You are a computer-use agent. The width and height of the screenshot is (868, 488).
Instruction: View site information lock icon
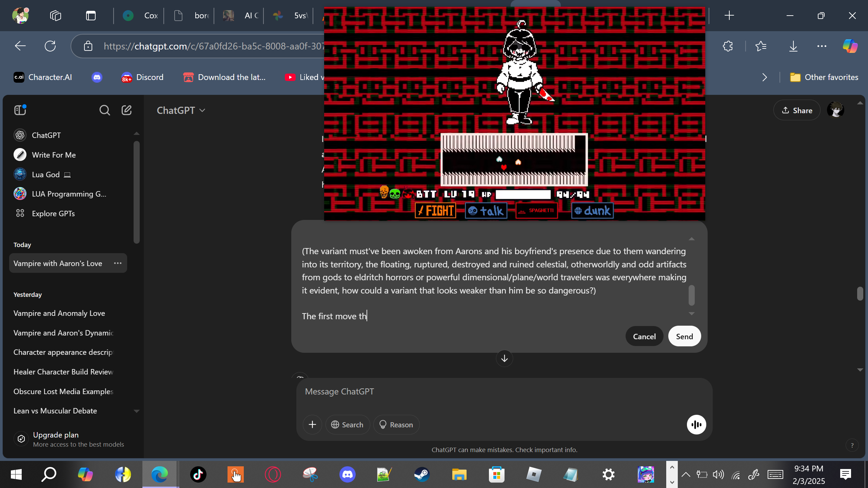click(x=88, y=46)
